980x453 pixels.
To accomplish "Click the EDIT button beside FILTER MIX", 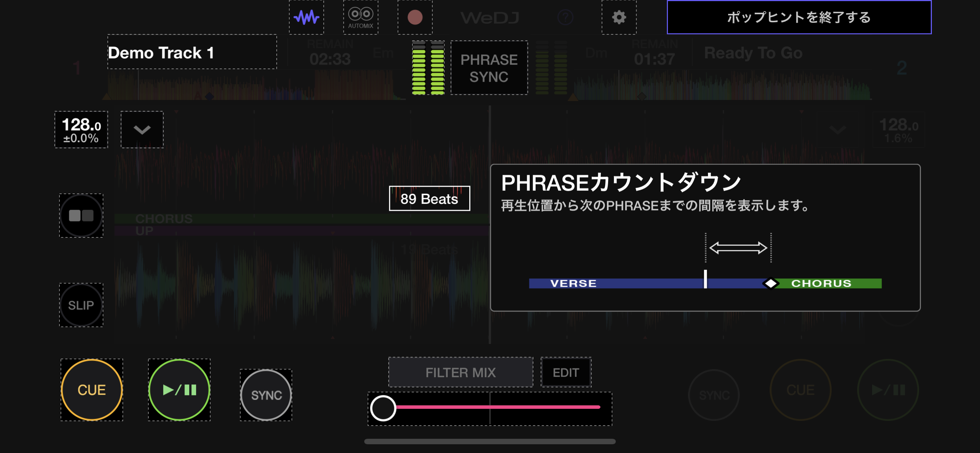I will (566, 372).
